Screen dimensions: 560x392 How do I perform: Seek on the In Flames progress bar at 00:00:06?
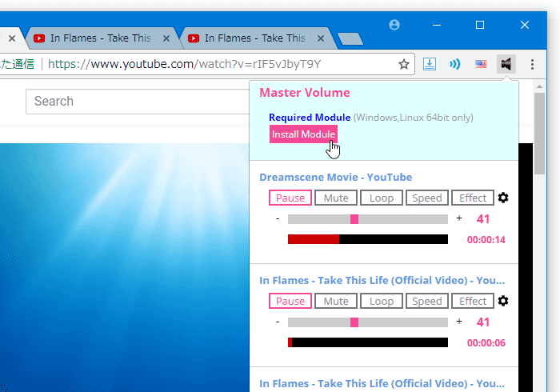point(368,342)
